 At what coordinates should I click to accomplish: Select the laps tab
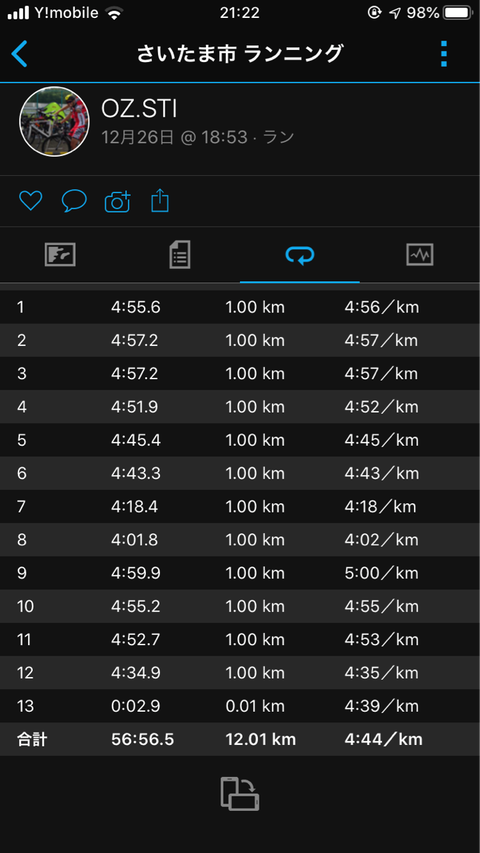(300, 255)
